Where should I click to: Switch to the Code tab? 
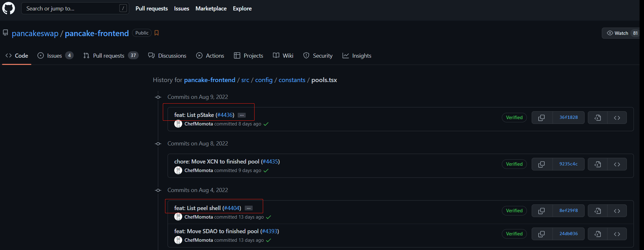[17, 55]
